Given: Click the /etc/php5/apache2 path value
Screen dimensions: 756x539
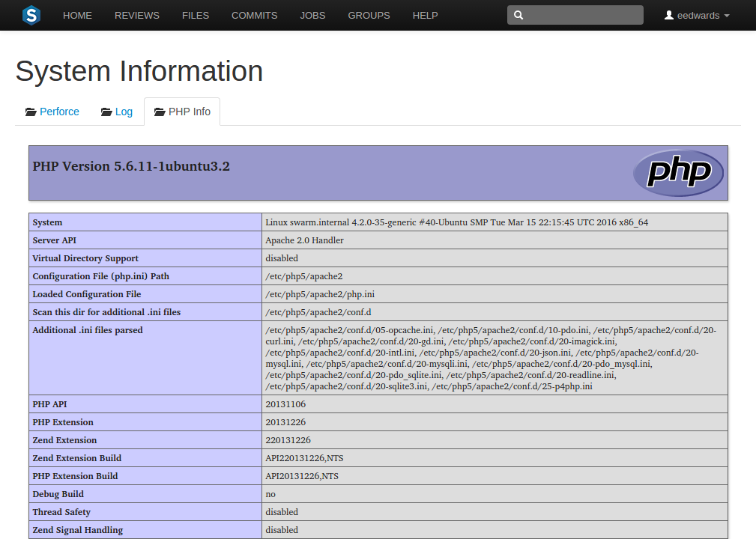Looking at the screenshot, I should (303, 276).
